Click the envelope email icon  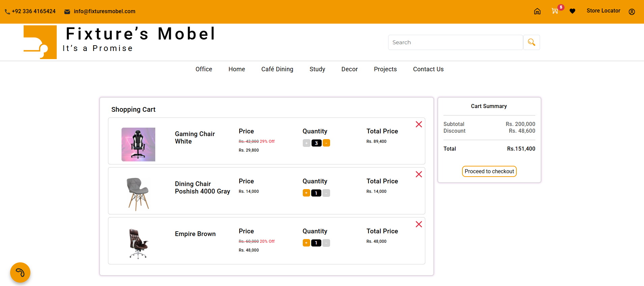(x=67, y=12)
